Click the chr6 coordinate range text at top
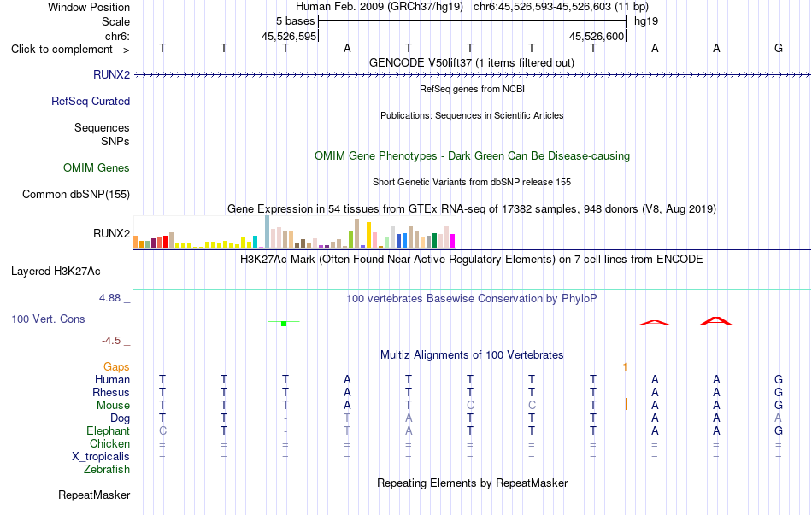Screen dimensions: 812x515 561,7
